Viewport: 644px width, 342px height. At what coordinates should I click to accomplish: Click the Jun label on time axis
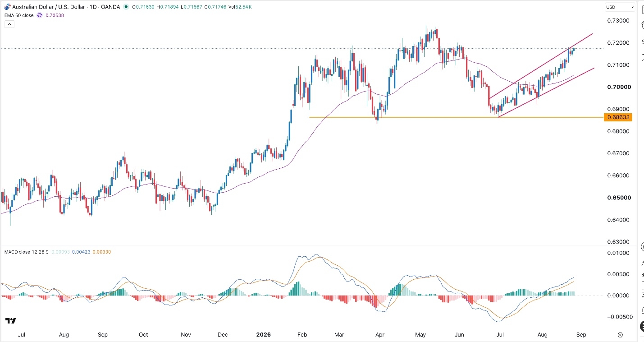click(459, 335)
